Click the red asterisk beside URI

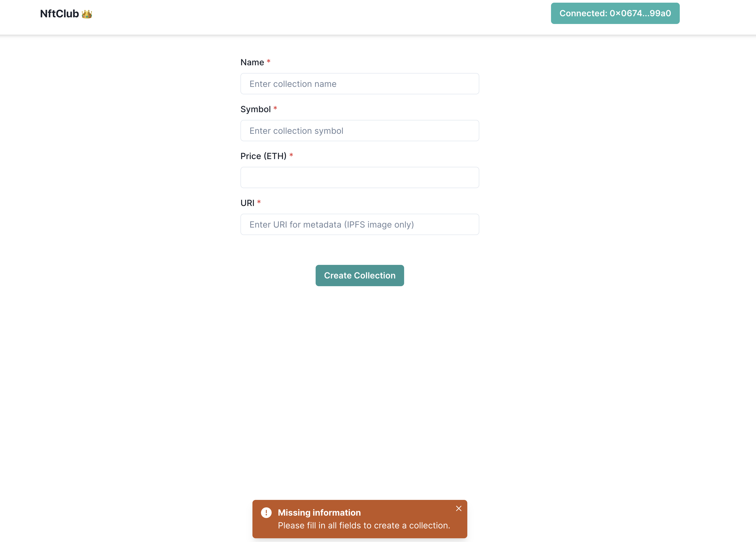[x=259, y=202]
